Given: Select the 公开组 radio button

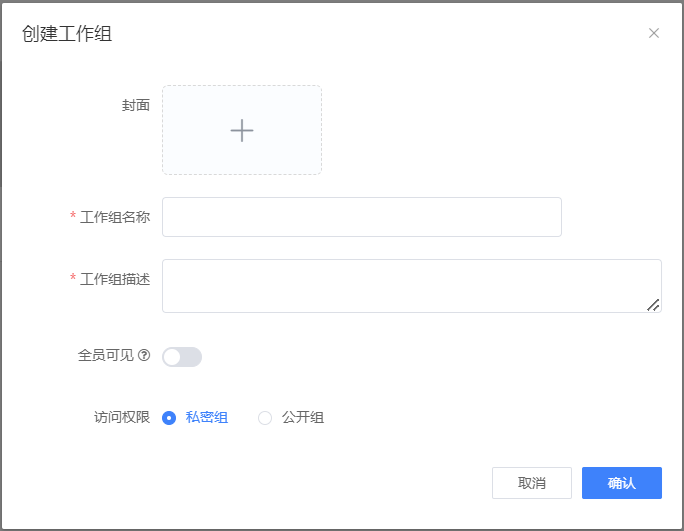Looking at the screenshot, I should tap(265, 418).
